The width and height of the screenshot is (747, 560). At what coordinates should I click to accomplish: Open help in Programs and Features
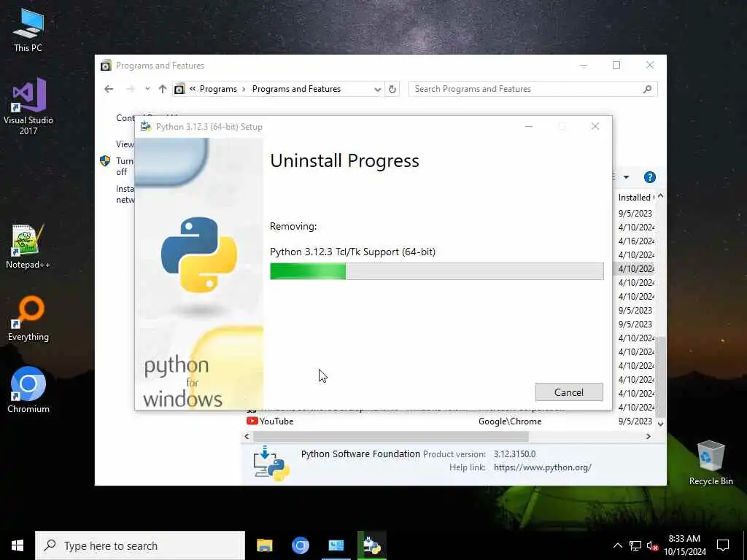[x=649, y=177]
